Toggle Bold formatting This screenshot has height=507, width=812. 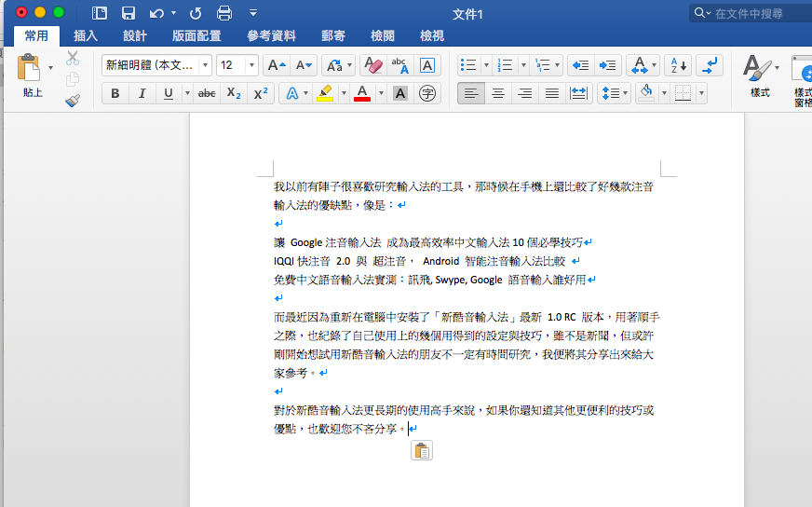tap(115, 93)
